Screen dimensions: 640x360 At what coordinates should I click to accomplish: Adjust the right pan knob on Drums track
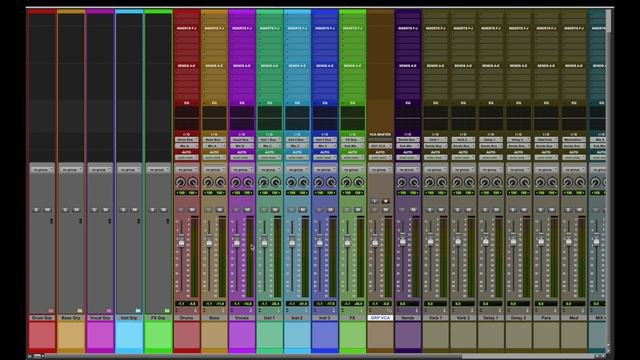pyautogui.click(x=193, y=182)
